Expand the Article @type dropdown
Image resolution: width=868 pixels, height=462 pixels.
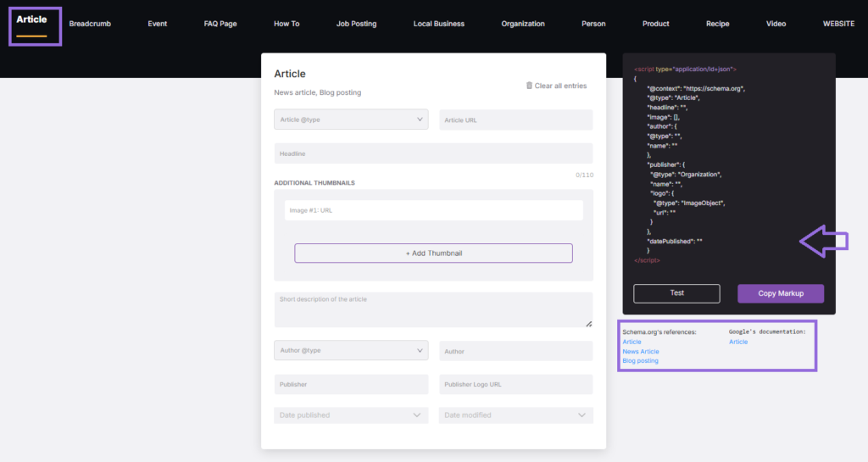[351, 120]
